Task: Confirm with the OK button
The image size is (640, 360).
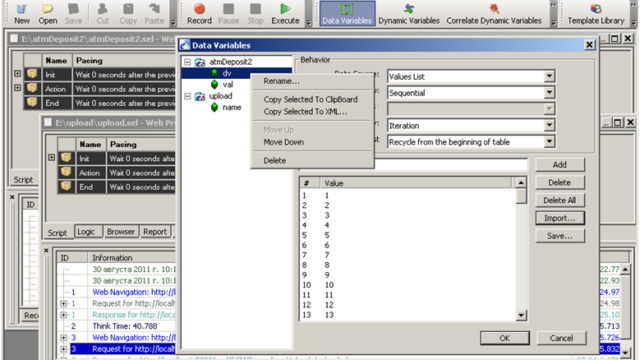Action: [505, 338]
